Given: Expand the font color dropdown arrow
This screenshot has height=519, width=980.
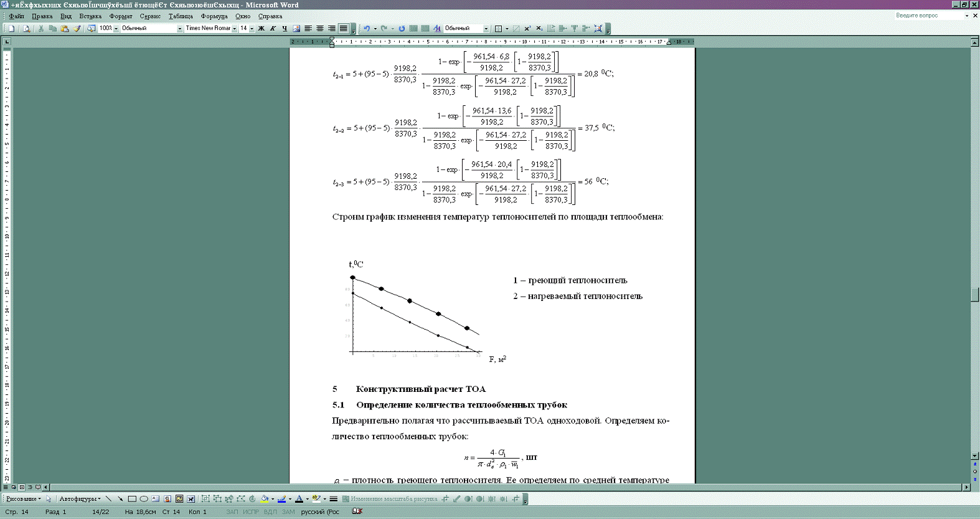Looking at the screenshot, I should point(308,499).
